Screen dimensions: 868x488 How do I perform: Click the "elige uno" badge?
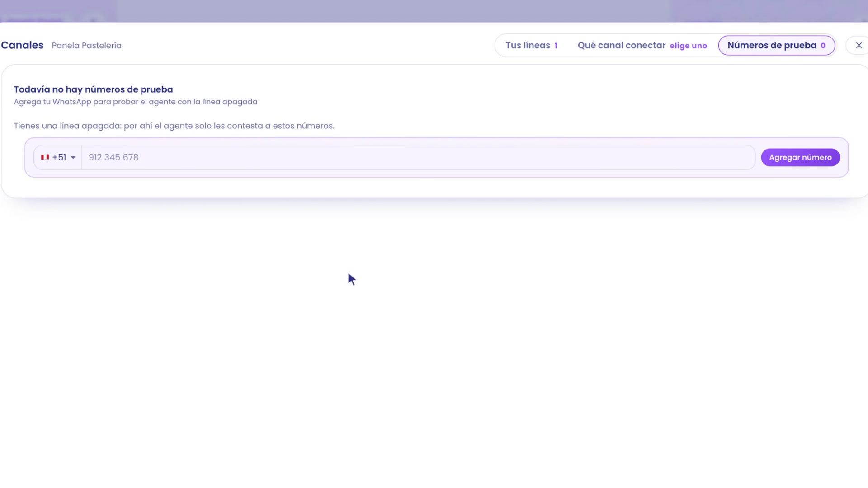coord(688,46)
